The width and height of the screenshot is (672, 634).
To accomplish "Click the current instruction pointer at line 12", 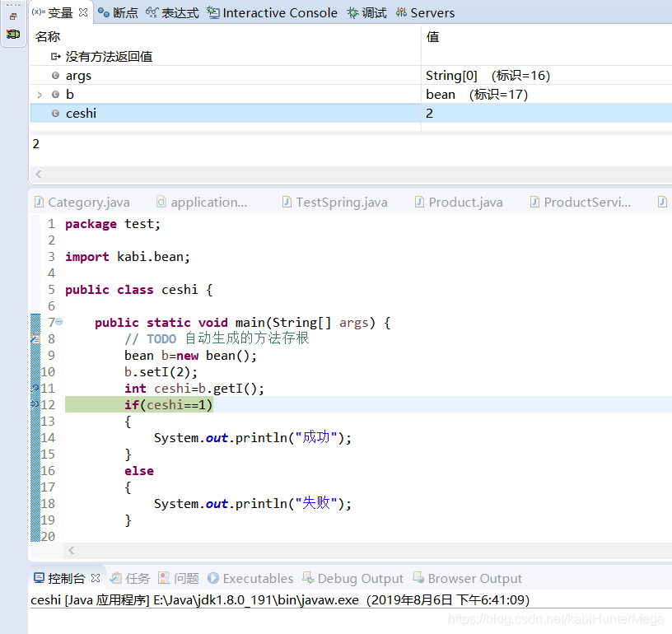I will [35, 404].
